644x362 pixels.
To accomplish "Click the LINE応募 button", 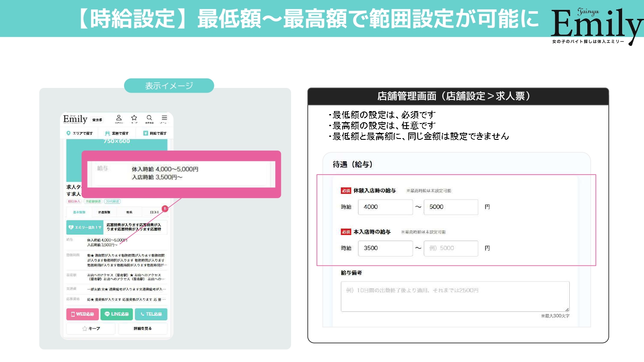I will pos(116,314).
